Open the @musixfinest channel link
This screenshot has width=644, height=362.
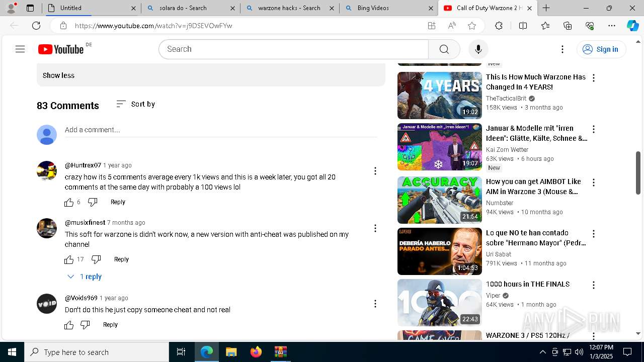click(x=85, y=223)
